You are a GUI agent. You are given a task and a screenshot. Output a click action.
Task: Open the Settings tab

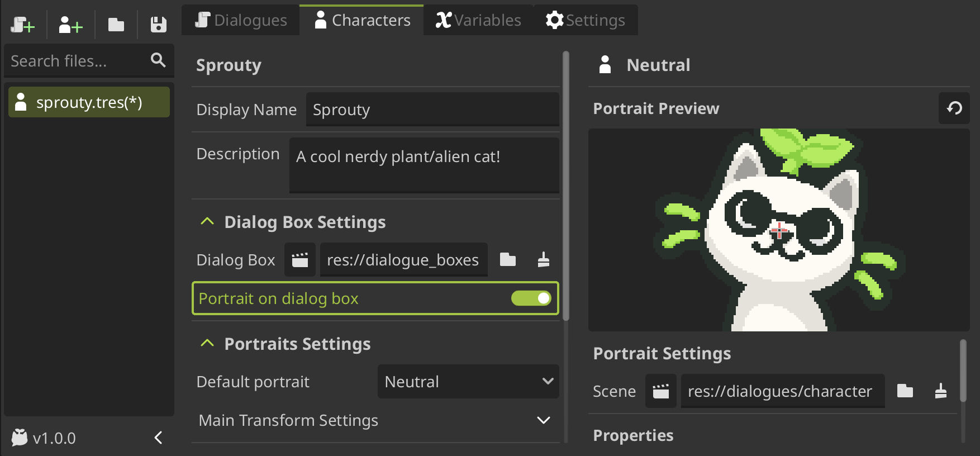[x=586, y=20]
